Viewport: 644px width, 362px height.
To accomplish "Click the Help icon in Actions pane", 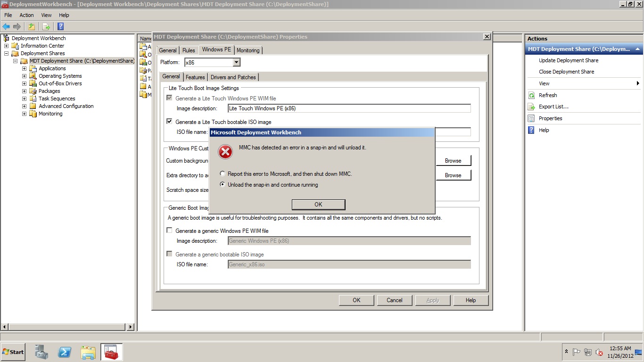I will point(531,130).
